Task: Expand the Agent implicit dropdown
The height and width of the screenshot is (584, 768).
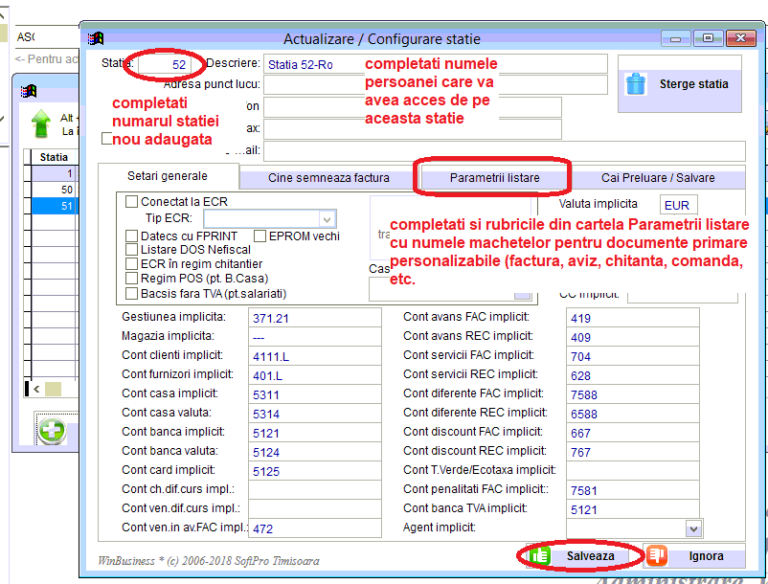Action: click(x=693, y=528)
